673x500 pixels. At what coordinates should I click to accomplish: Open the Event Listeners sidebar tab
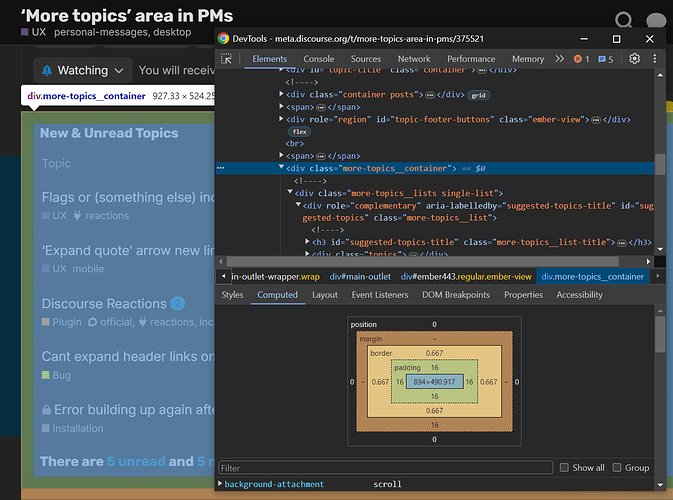(380, 295)
